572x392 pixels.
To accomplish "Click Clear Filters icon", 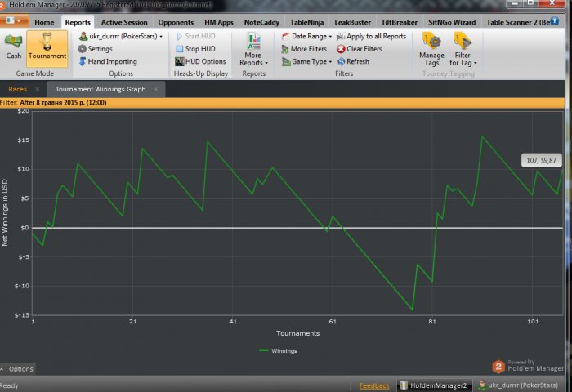I will pyautogui.click(x=342, y=49).
